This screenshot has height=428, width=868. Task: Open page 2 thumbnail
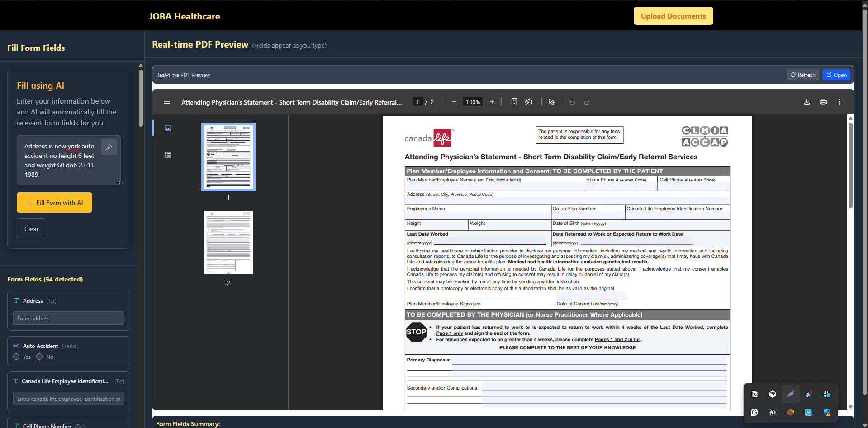click(x=228, y=243)
